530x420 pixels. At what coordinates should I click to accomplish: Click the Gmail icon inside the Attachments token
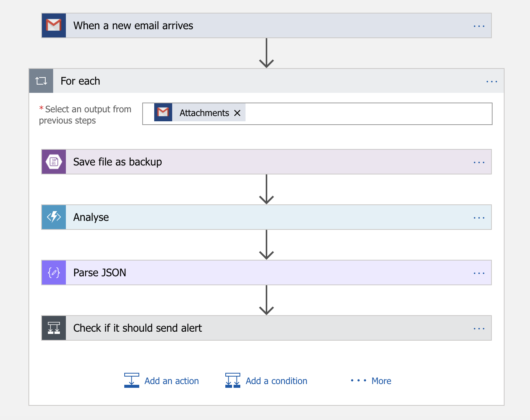point(164,112)
